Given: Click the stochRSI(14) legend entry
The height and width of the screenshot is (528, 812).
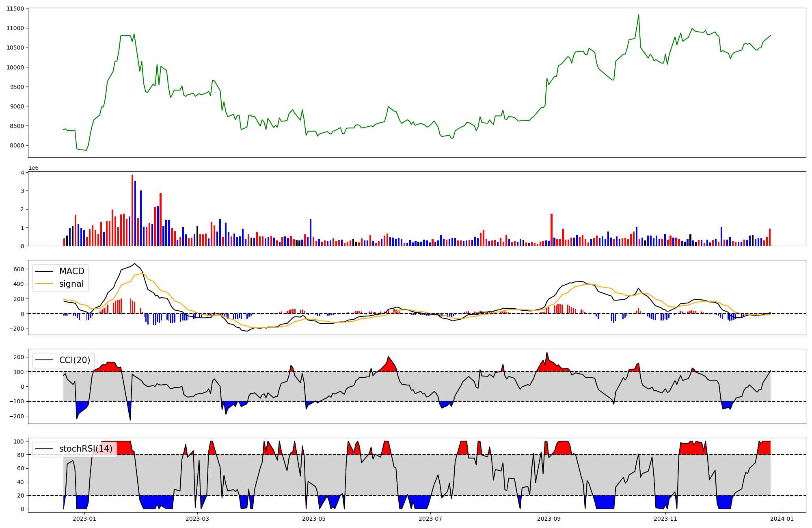Looking at the screenshot, I should (x=86, y=449).
